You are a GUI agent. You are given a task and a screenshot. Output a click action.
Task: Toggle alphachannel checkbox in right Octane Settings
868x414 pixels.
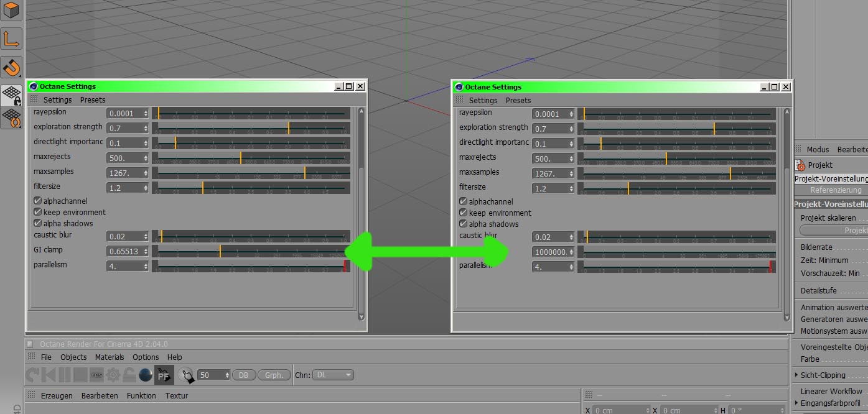[x=463, y=201]
